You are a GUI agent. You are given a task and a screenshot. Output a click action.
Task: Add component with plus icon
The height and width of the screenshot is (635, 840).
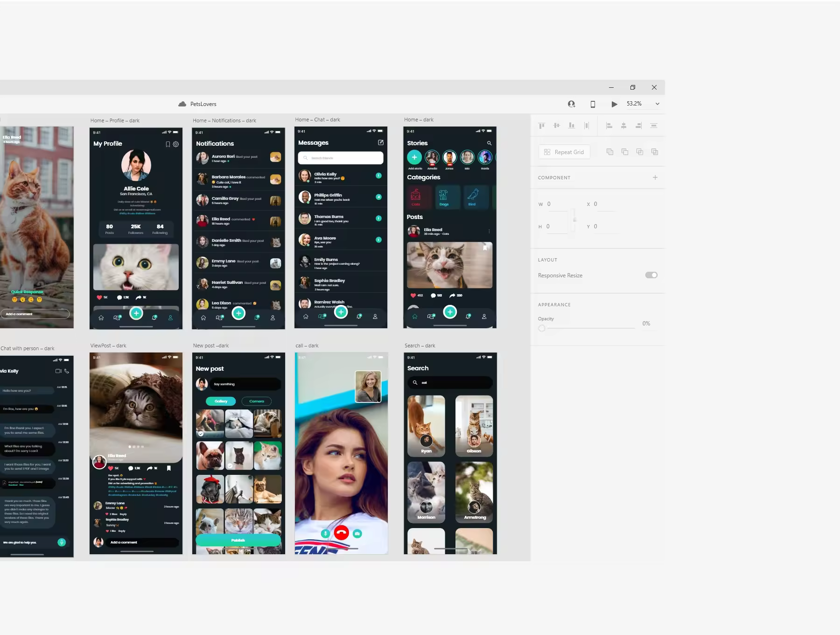655,177
